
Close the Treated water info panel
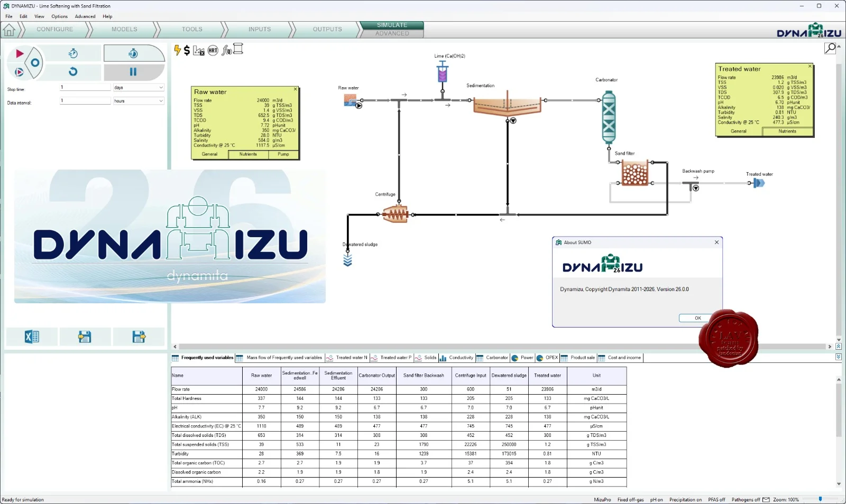[810, 66]
